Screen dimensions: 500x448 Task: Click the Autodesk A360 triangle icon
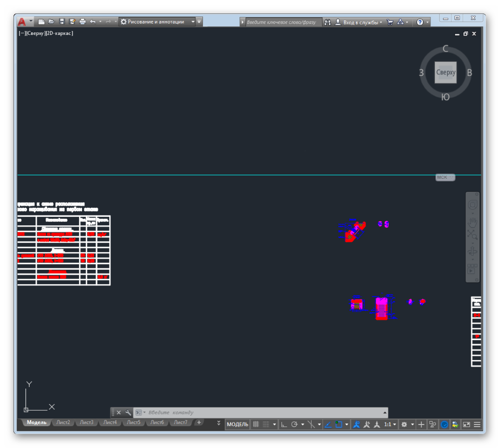[400, 22]
